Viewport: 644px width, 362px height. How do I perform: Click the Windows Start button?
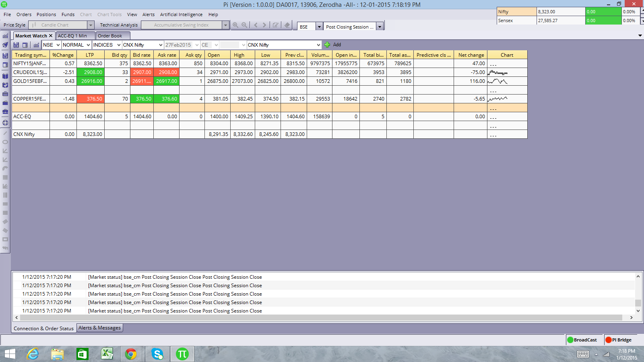coord(10,354)
